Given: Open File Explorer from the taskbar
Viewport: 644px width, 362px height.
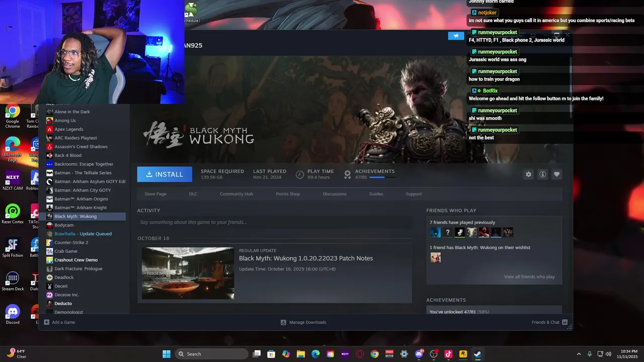Looking at the screenshot, I should 301,354.
